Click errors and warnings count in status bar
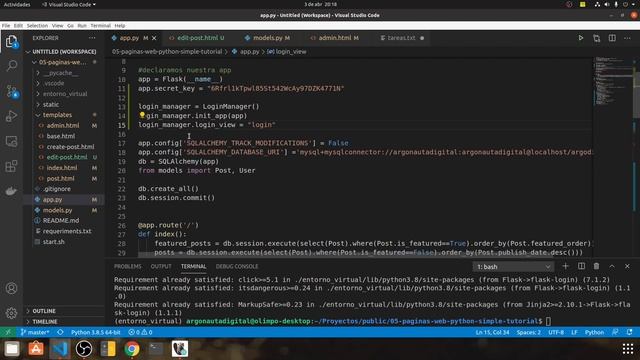This screenshot has width=640, height=360. tap(140, 332)
